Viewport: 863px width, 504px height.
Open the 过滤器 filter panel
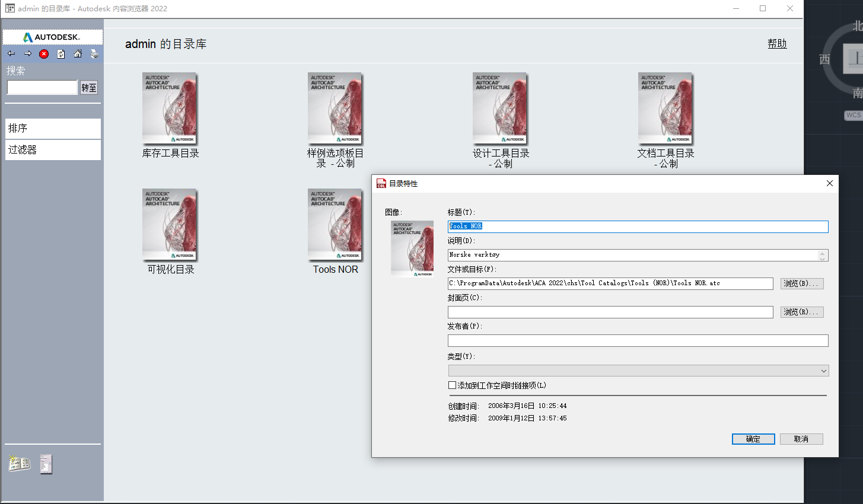click(x=53, y=150)
